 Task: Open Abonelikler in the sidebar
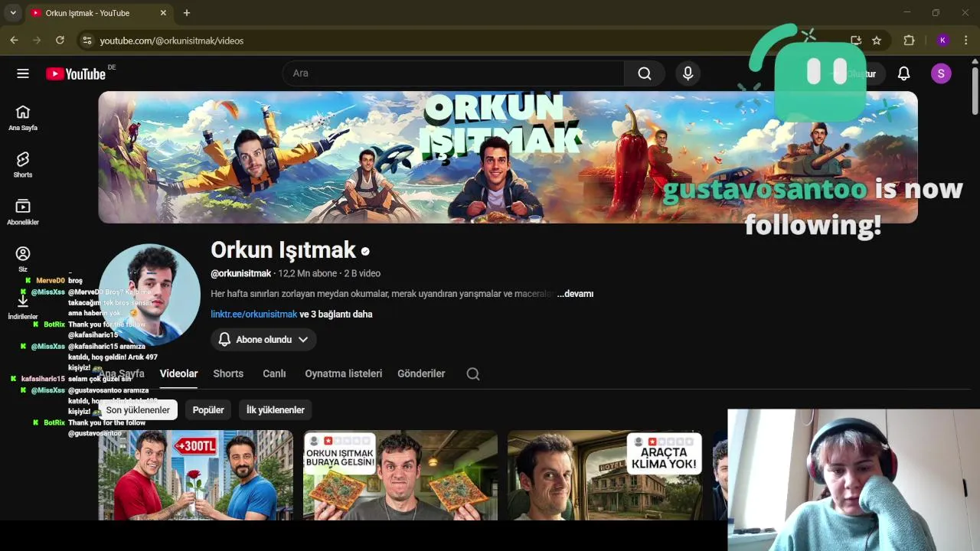(x=23, y=212)
